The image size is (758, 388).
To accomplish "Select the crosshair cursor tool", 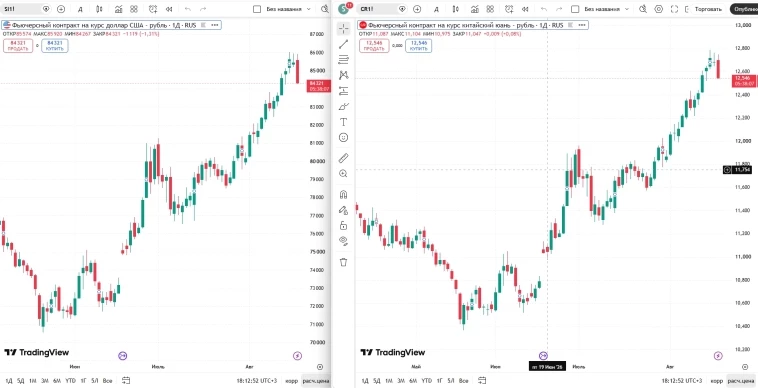I will (x=344, y=29).
